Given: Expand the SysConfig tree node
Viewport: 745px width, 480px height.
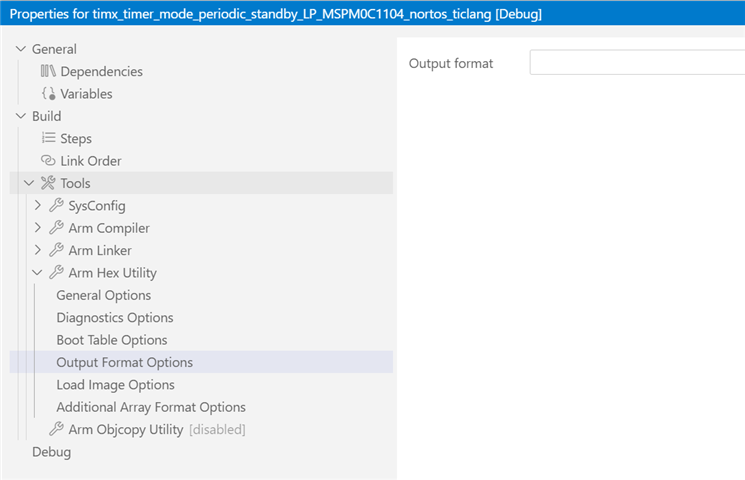Looking at the screenshot, I should click(x=38, y=205).
